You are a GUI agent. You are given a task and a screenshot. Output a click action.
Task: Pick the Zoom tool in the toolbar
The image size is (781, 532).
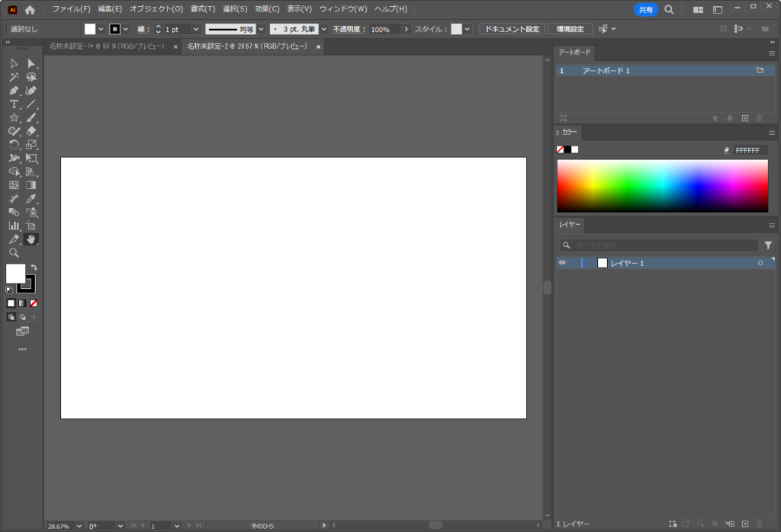[x=14, y=252]
